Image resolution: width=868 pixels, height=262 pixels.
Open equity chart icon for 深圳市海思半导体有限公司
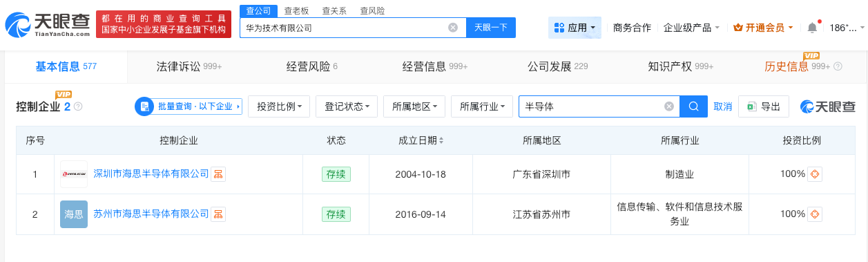coord(218,174)
